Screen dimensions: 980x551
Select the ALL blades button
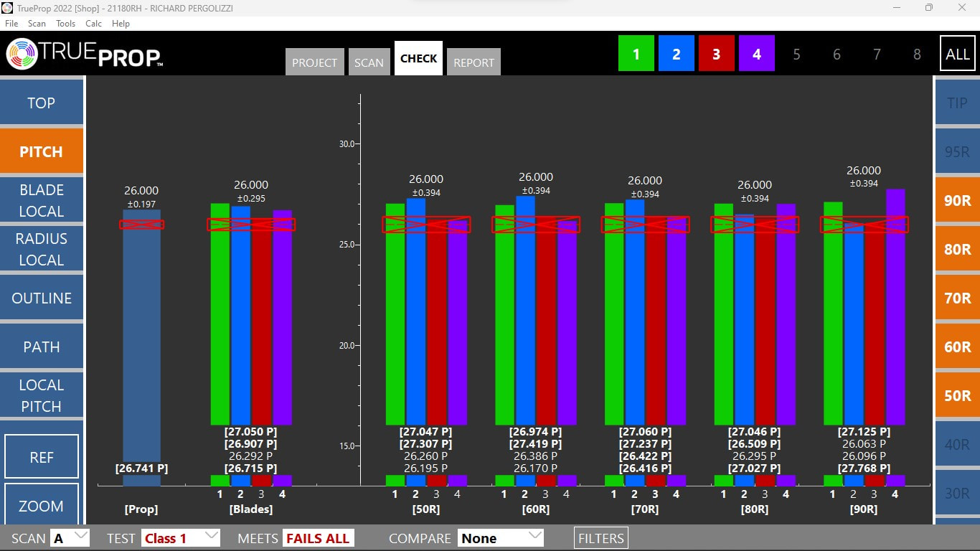click(x=957, y=54)
